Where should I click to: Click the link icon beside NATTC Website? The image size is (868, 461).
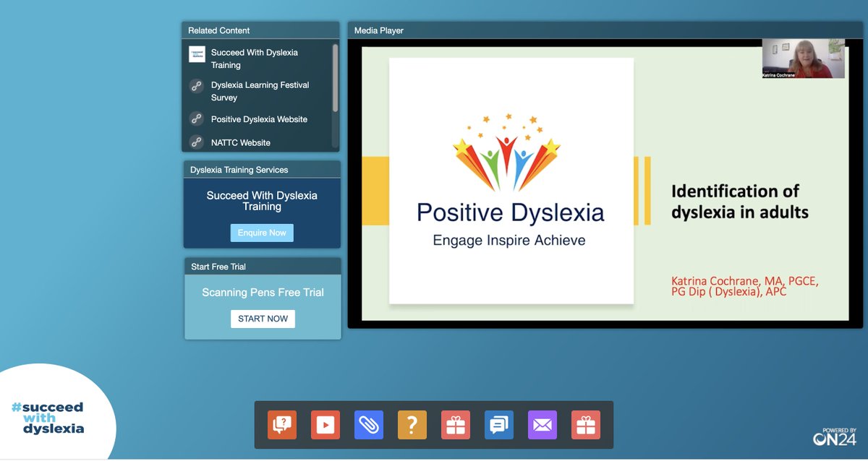(197, 142)
